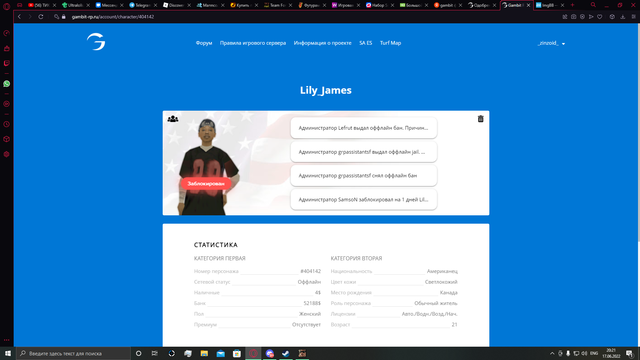Open the Форум menu link
Screen dimensions: 640x360
[204, 43]
